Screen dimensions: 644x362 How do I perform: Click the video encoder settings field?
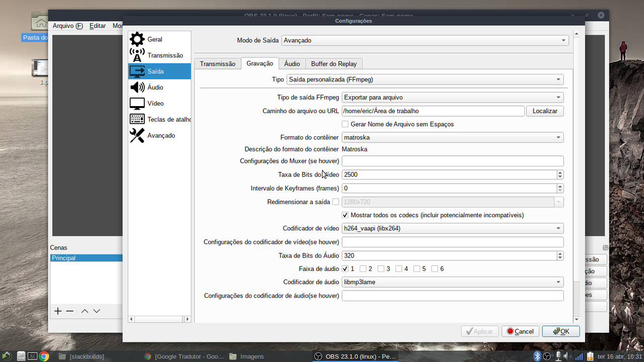point(452,242)
